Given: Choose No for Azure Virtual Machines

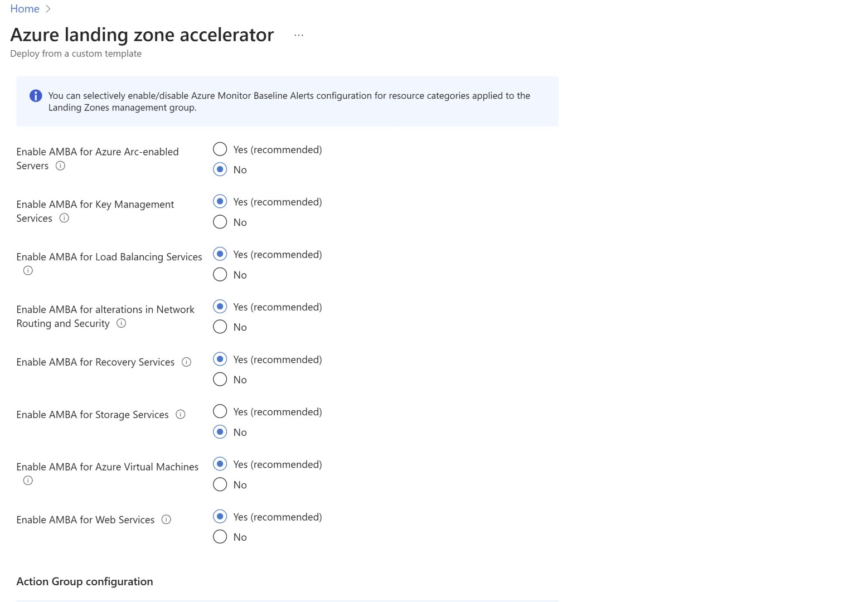Looking at the screenshot, I should click(x=220, y=484).
